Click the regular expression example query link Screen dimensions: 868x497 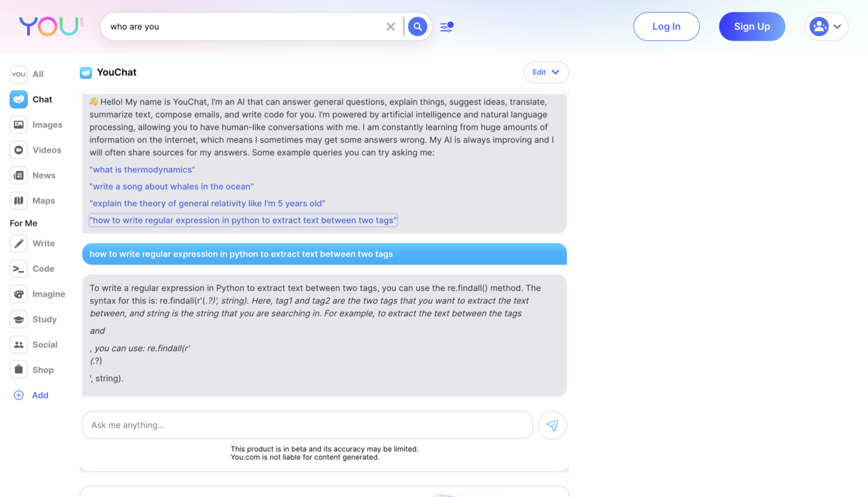point(243,220)
